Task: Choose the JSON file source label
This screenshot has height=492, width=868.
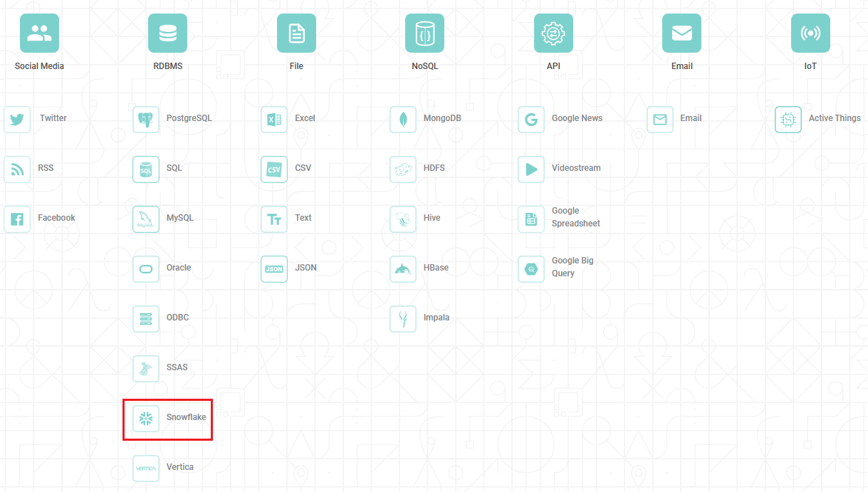Action: [x=305, y=268]
